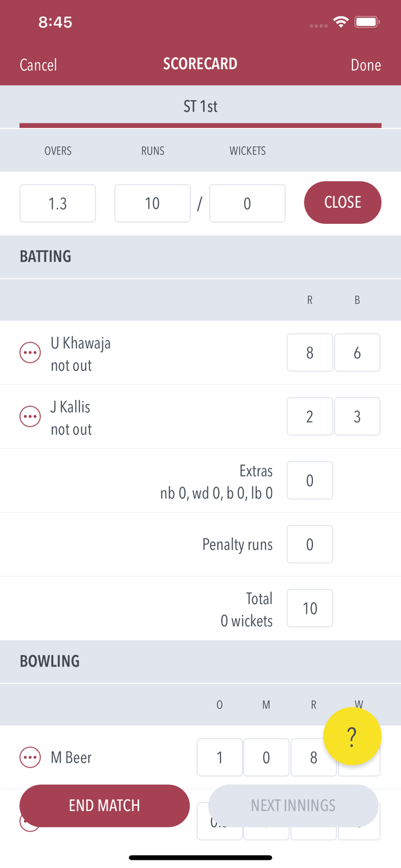
Task: Tap the cellular signal dots indicator
Action: point(318,24)
